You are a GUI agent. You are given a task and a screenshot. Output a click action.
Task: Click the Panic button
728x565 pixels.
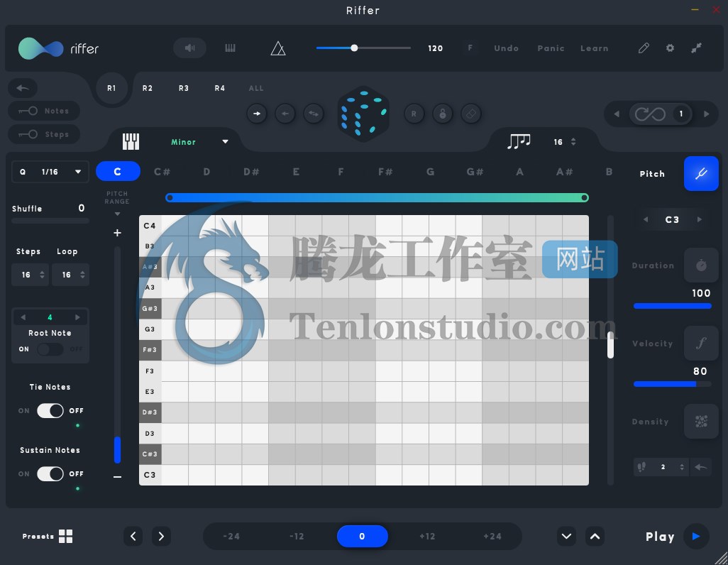point(551,48)
